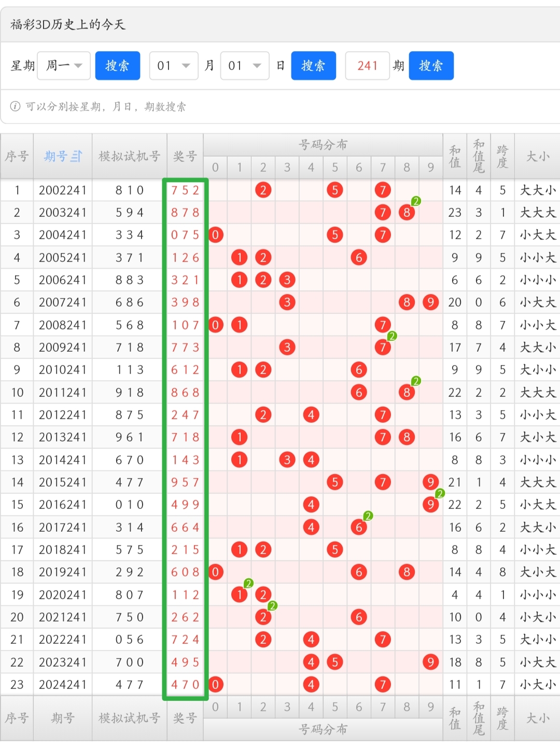This screenshot has width=560, height=746.
Task: Click red ball 9 in row 2015241
Action: click(x=431, y=482)
